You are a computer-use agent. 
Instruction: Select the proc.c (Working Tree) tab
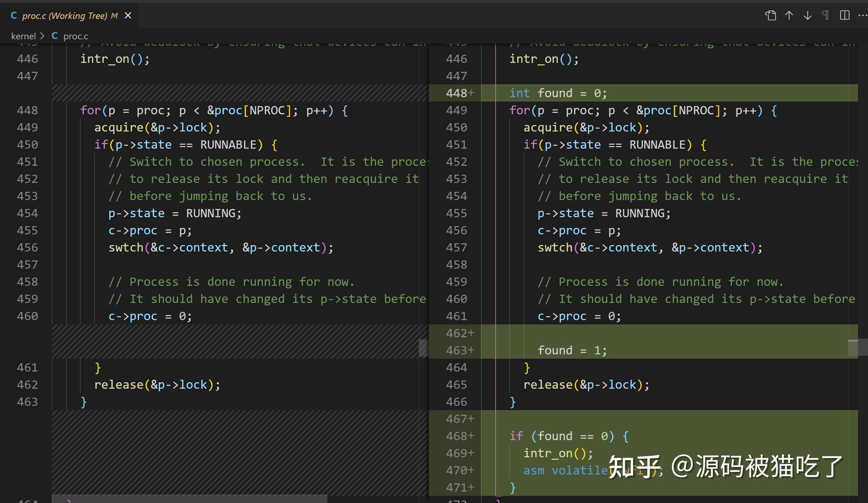coord(64,15)
